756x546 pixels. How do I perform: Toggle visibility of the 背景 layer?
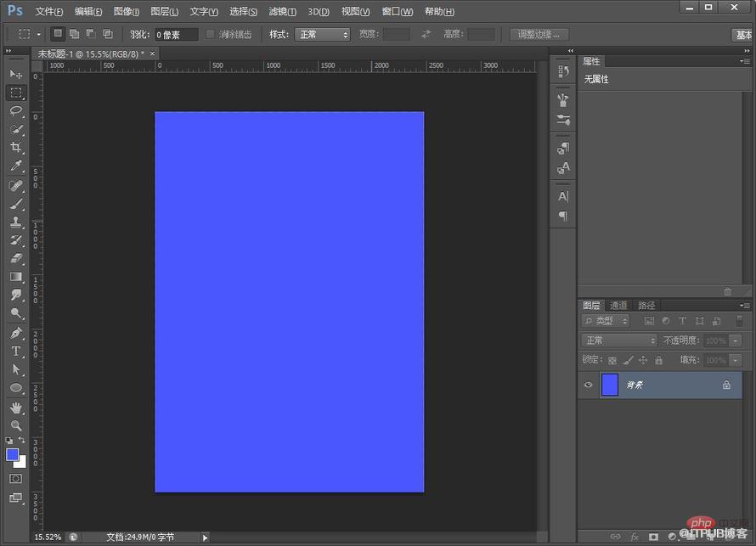[588, 385]
